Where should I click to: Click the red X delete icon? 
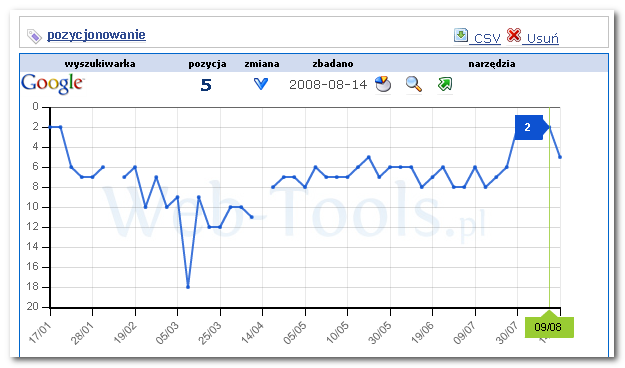pos(514,35)
